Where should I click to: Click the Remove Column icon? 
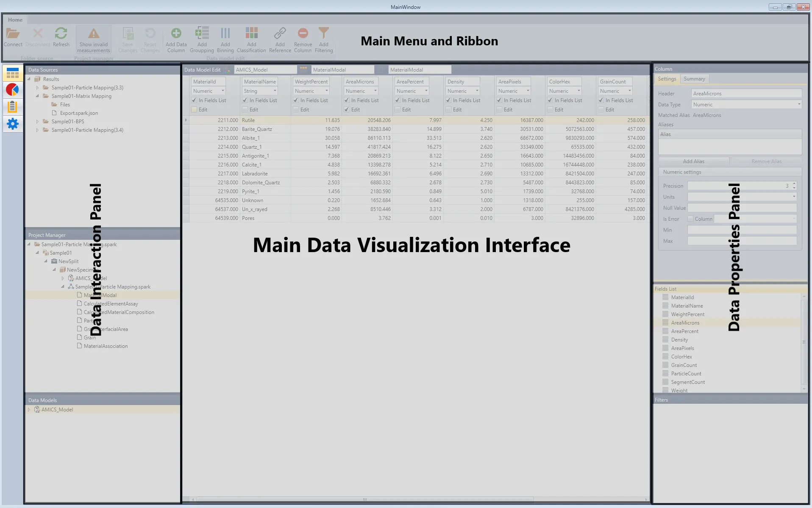pos(303,33)
